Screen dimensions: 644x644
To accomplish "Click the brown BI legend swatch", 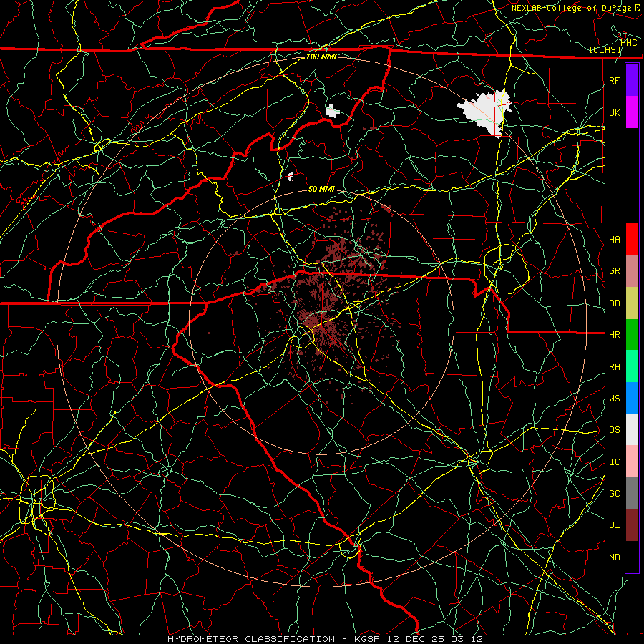I will (x=632, y=525).
